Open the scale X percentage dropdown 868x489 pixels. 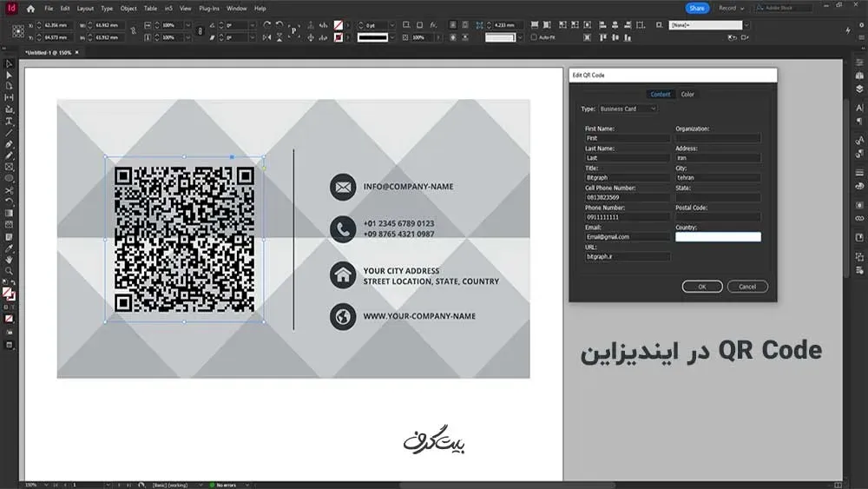click(x=187, y=25)
